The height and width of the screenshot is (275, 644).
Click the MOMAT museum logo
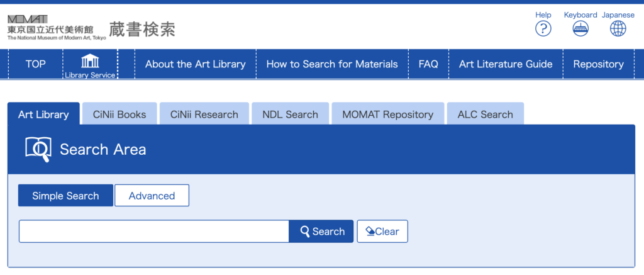pos(56,28)
